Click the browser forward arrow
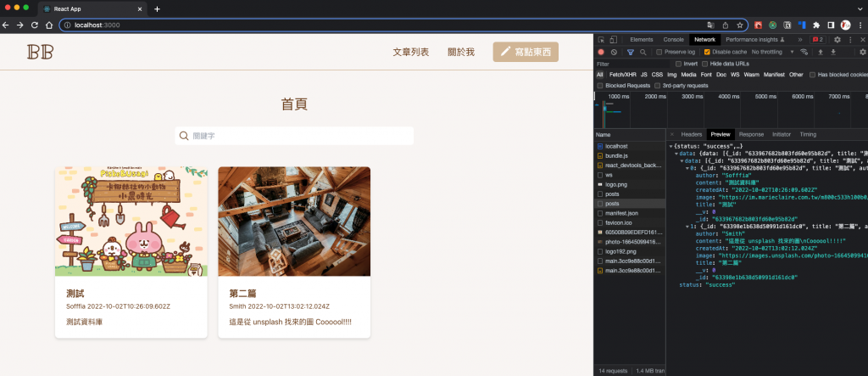This screenshot has width=868, height=376. point(20,25)
